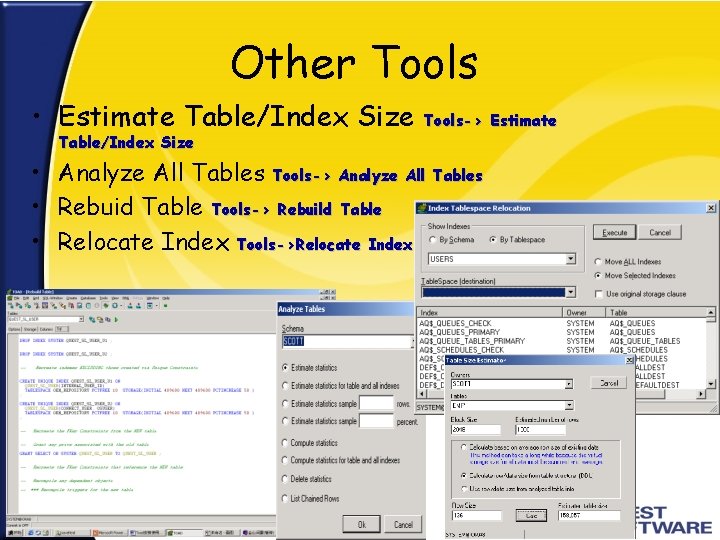Close the Index Tablespace Relocation window

[x=711, y=208]
